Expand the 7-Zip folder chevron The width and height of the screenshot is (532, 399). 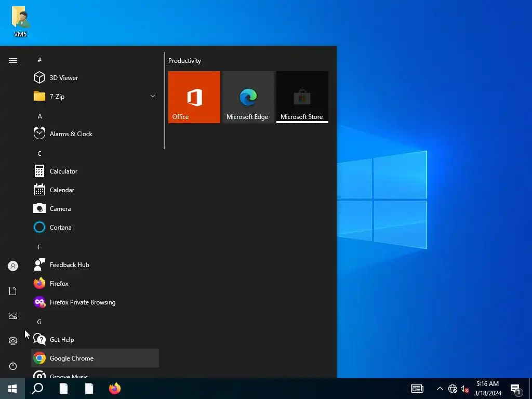pyautogui.click(x=153, y=96)
